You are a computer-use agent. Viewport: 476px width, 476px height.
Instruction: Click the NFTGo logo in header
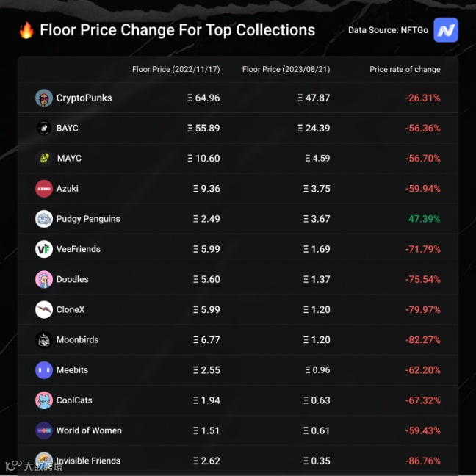tap(446, 30)
